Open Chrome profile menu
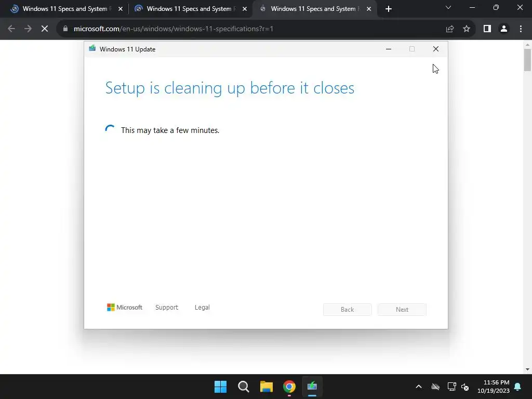This screenshot has width=532, height=399. (x=504, y=29)
